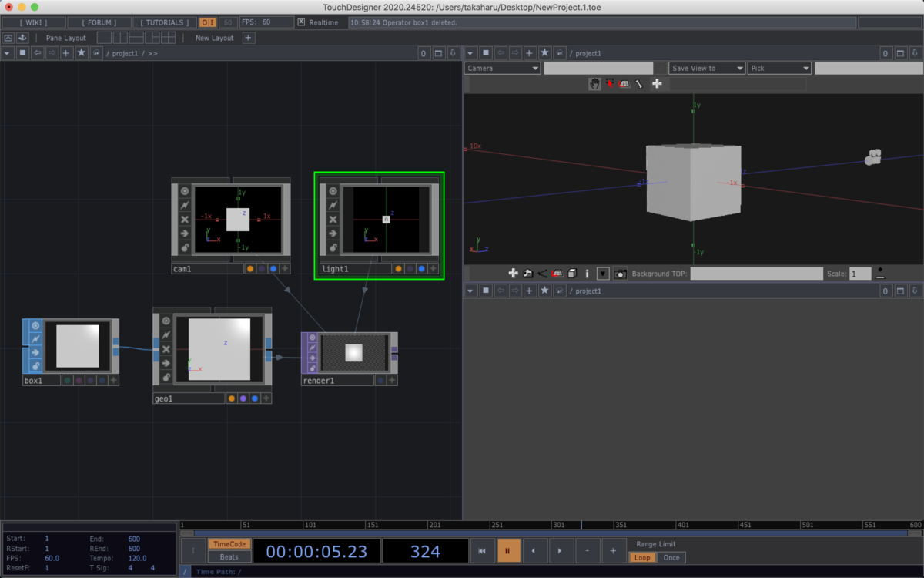Click the Pane Layout label
This screenshot has width=924, height=578.
[x=65, y=38]
